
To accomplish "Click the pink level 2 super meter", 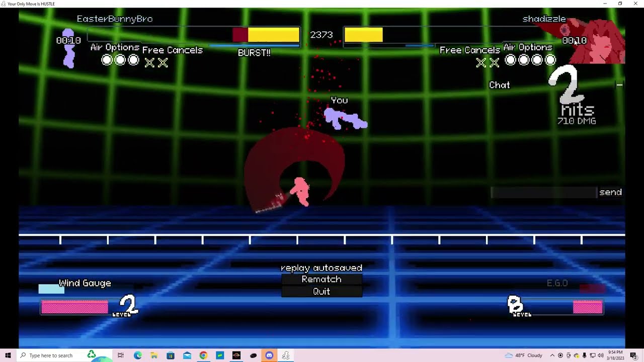I will click(74, 307).
